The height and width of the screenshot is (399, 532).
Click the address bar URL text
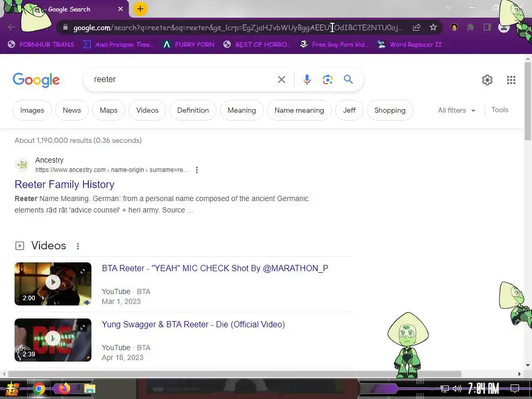tap(238, 28)
